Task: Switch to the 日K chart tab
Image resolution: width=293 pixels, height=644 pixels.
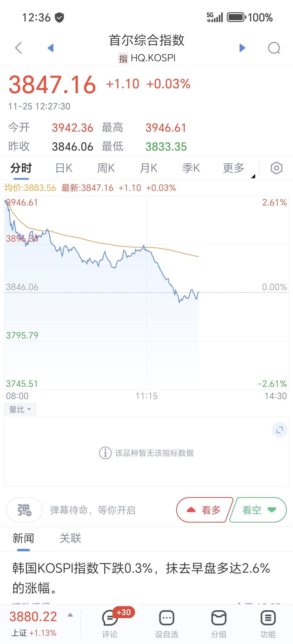Action: click(64, 168)
